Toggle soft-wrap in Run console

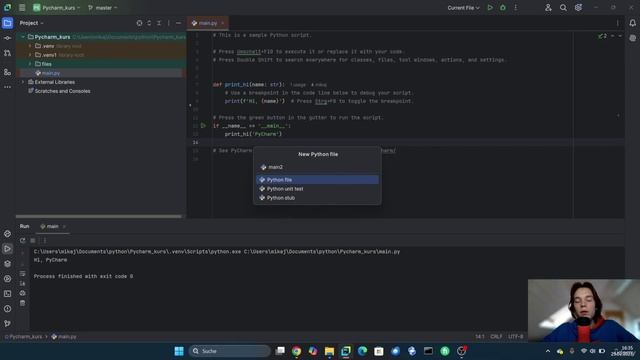tap(22, 273)
